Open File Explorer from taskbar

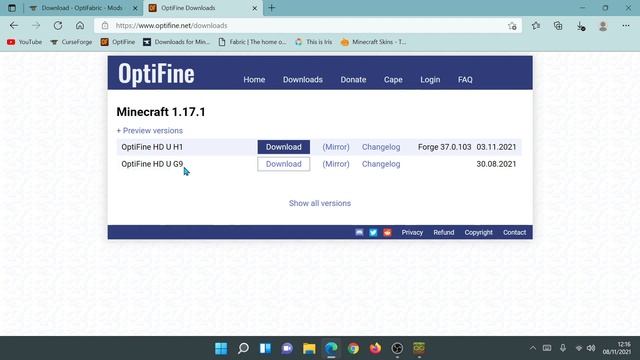[x=309, y=348]
